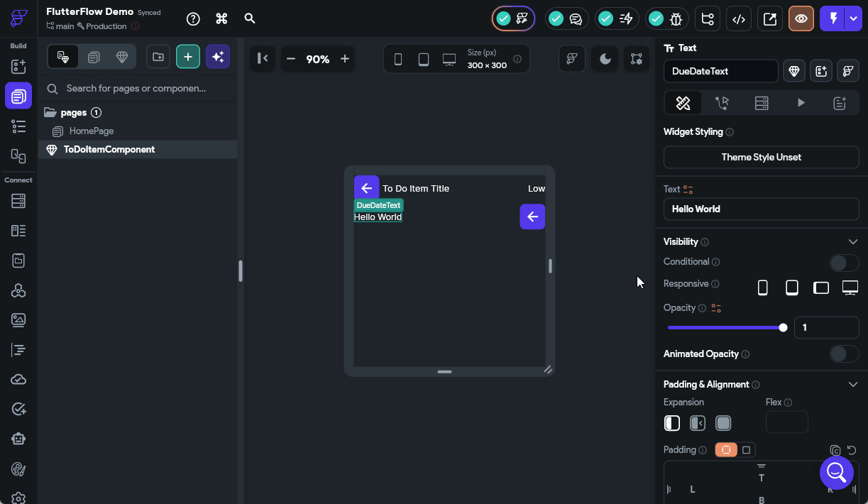Open the Actions flow tab
This screenshot has height=504, width=868.
pos(723,103)
